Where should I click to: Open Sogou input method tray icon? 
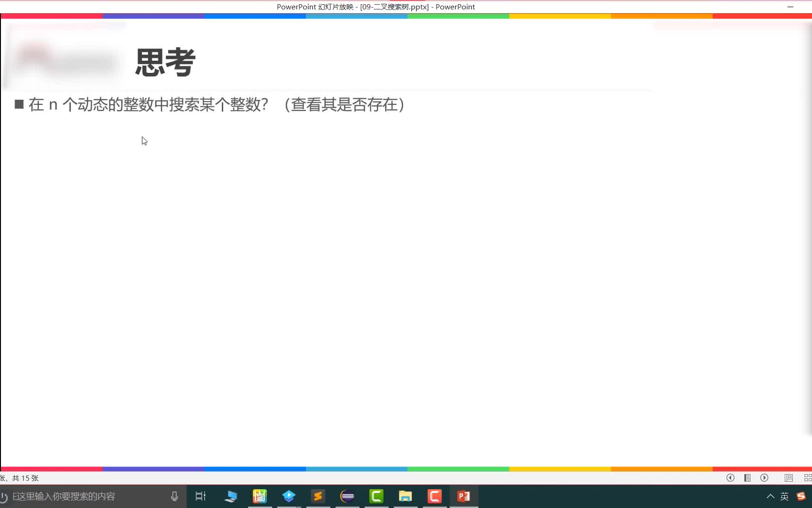click(x=802, y=496)
